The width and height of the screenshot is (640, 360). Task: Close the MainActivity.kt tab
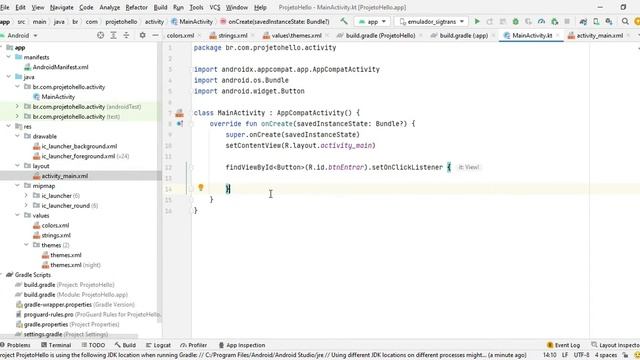[557, 36]
